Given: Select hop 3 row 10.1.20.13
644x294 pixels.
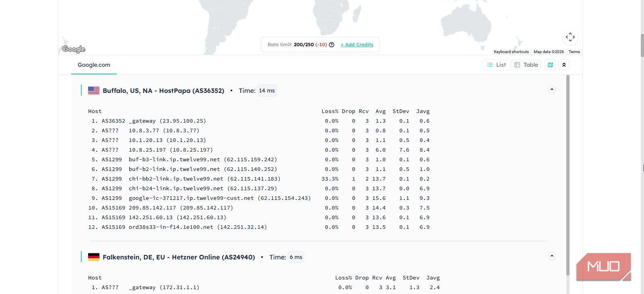Looking at the screenshot, I should (x=259, y=140).
